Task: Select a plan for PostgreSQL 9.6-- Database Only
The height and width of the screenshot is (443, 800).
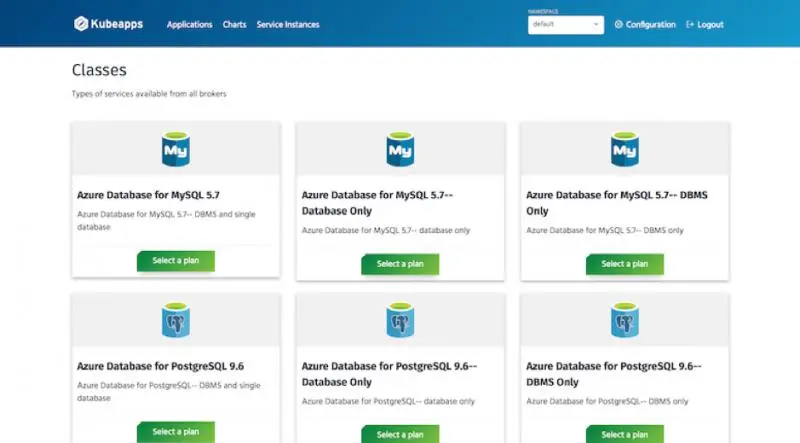Action: (400, 434)
